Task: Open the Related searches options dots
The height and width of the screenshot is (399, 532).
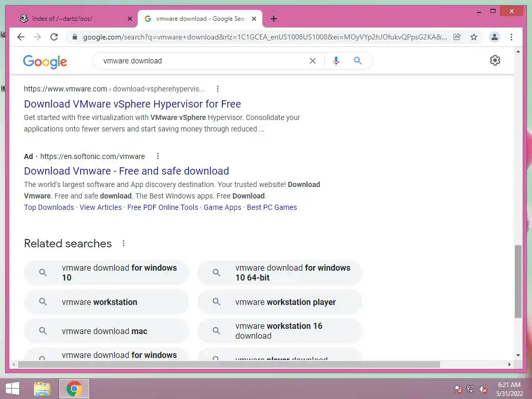Action: [x=124, y=243]
